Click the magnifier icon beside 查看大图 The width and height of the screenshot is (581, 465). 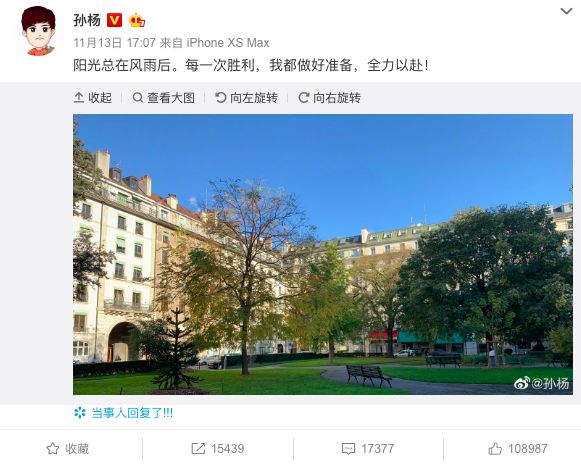[137, 98]
